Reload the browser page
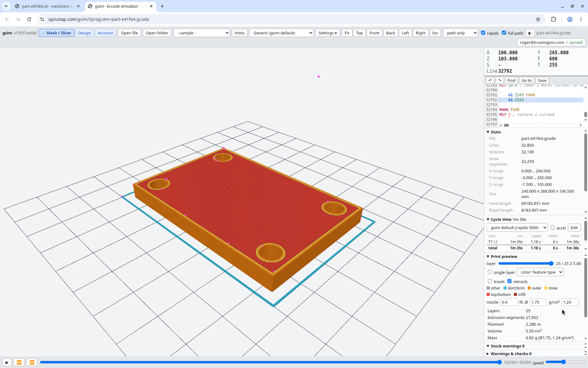Image resolution: width=588 pixels, height=368 pixels. pos(29,19)
